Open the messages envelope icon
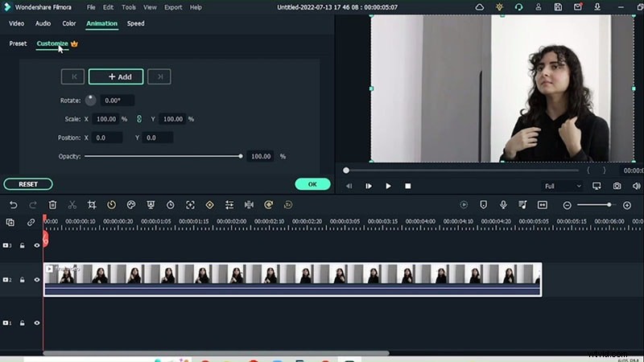The height and width of the screenshot is (362, 644). (x=577, y=7)
